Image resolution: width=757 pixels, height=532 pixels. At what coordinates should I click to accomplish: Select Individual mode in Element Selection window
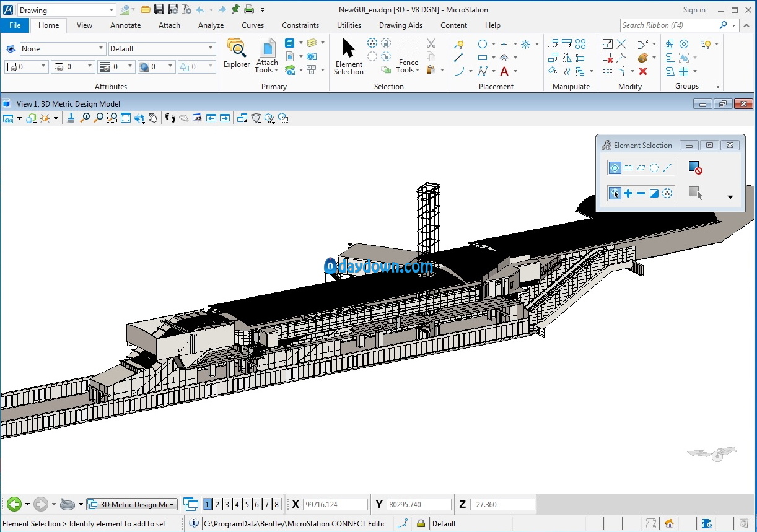[x=615, y=168]
